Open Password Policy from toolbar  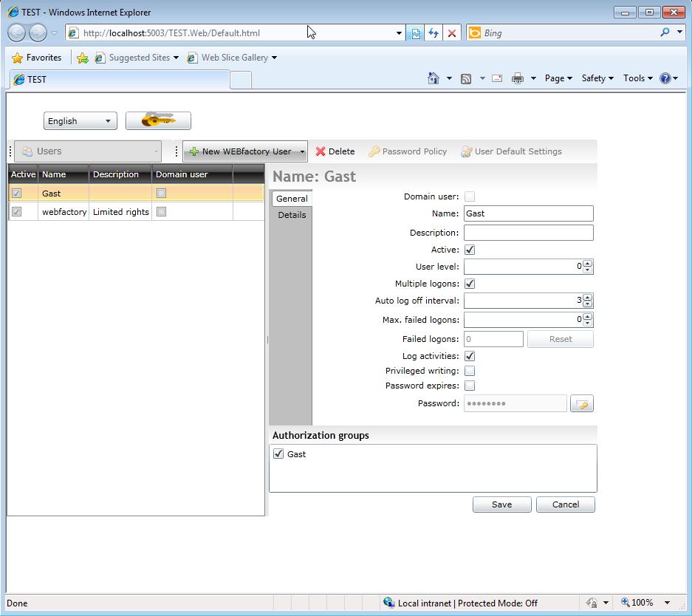tap(408, 151)
